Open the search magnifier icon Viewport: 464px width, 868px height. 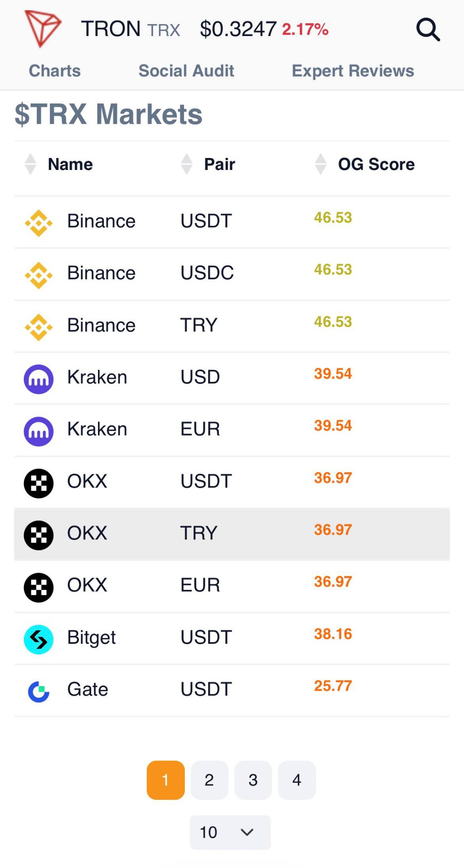(x=428, y=29)
